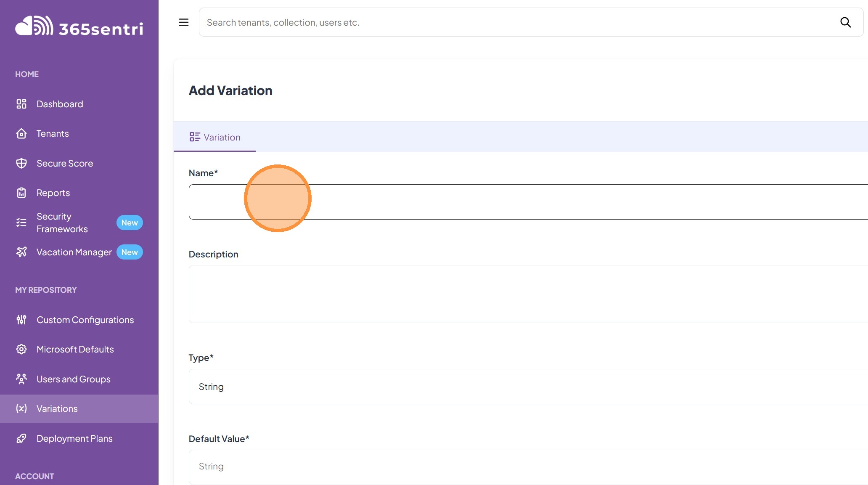Click the Default Value field
The width and height of the screenshot is (868, 485).
tap(528, 466)
